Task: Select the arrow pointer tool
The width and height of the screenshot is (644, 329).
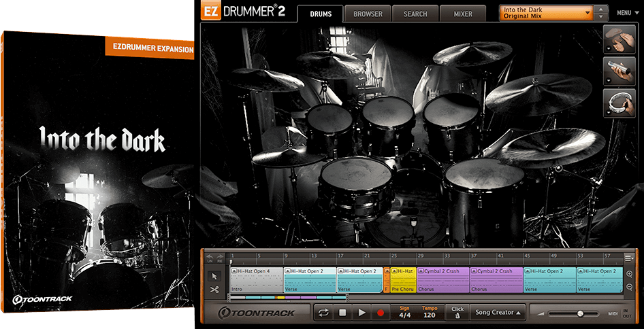Action: tap(214, 276)
